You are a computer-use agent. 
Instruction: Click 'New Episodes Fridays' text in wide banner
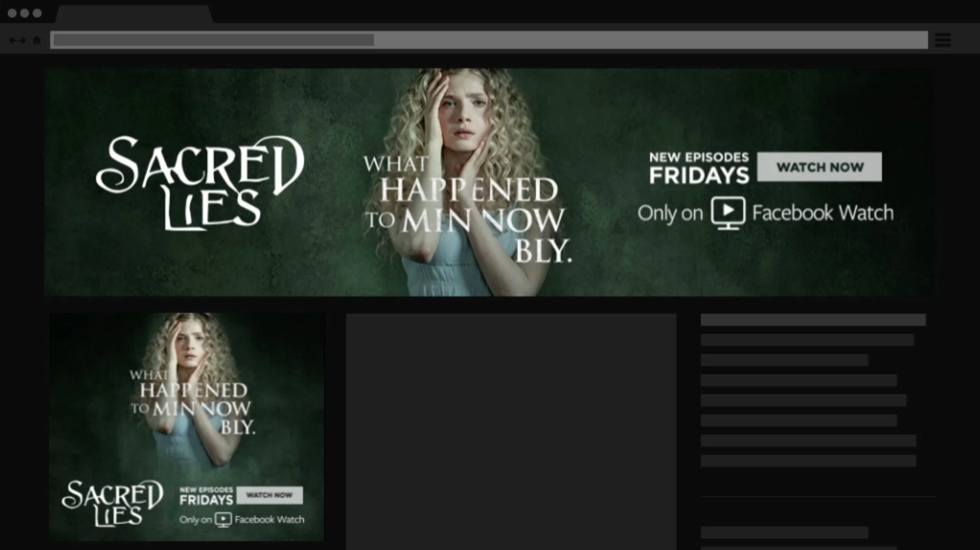[699, 168]
